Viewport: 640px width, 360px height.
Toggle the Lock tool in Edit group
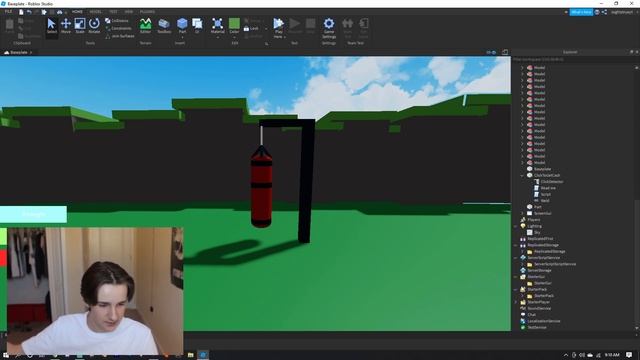251,29
